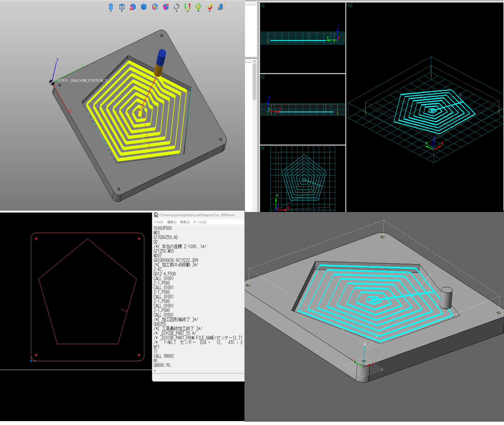Expand the dropdown arrow under the gray block icon
Screen dimensions: 504x425
tap(176, 11)
